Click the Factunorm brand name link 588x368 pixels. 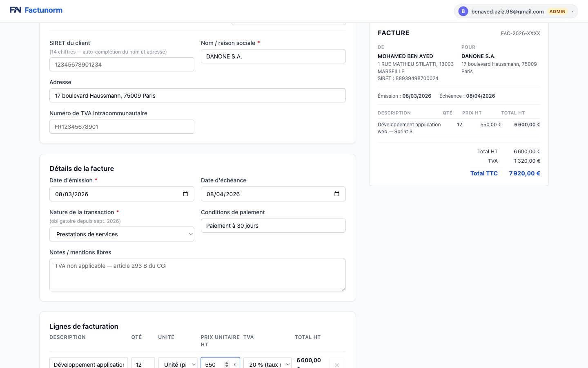pyautogui.click(x=43, y=10)
